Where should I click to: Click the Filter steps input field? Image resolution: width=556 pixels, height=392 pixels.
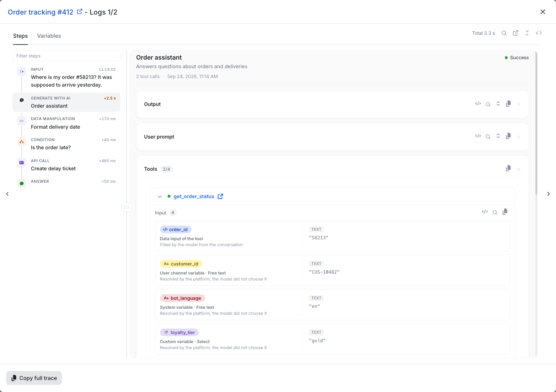click(66, 56)
